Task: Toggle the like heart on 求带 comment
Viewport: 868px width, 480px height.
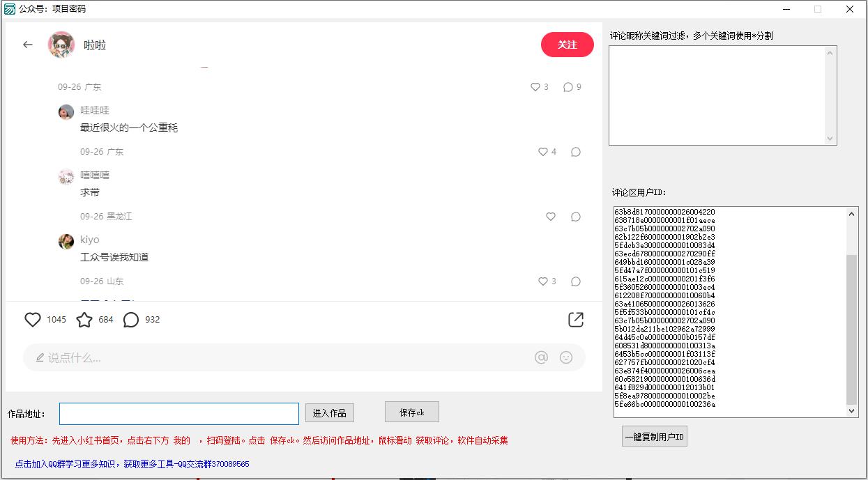Action: click(x=551, y=217)
